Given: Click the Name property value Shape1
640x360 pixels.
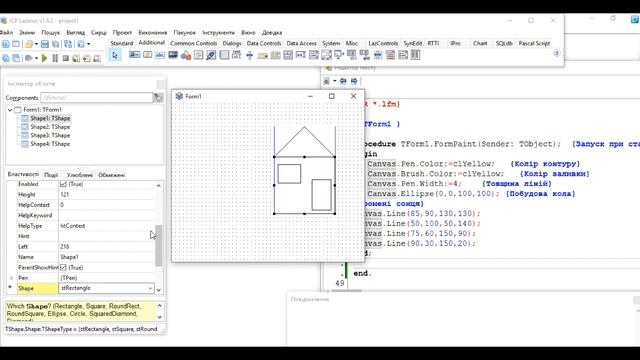Looking at the screenshot, I should 107,257.
